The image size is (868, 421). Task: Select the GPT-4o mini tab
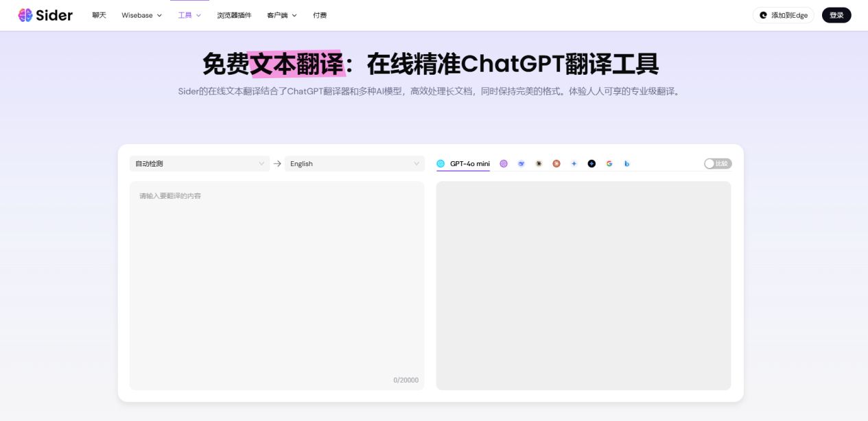coord(463,164)
